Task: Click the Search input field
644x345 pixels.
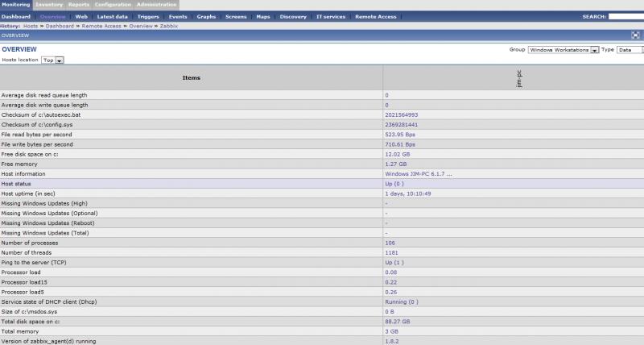Action: (x=626, y=17)
